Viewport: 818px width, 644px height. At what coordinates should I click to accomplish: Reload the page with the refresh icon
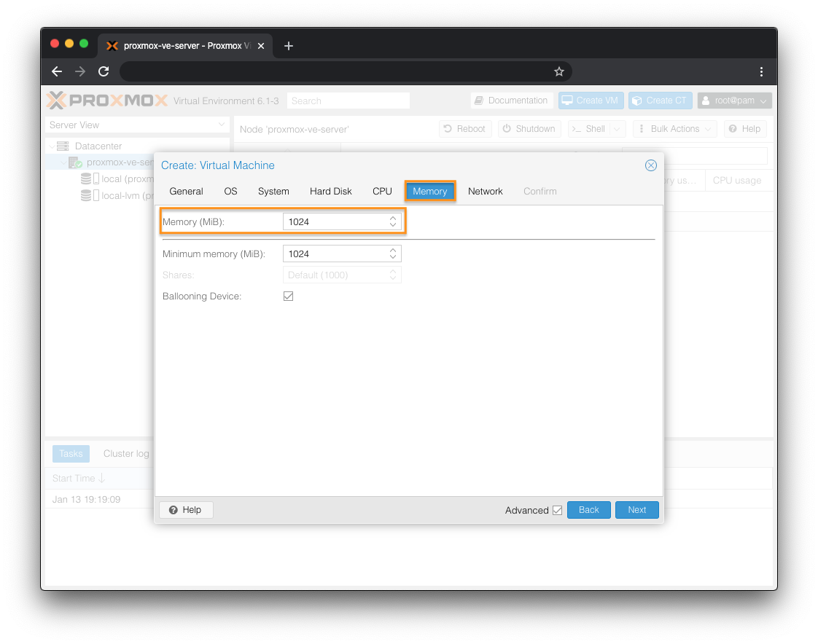pos(104,71)
